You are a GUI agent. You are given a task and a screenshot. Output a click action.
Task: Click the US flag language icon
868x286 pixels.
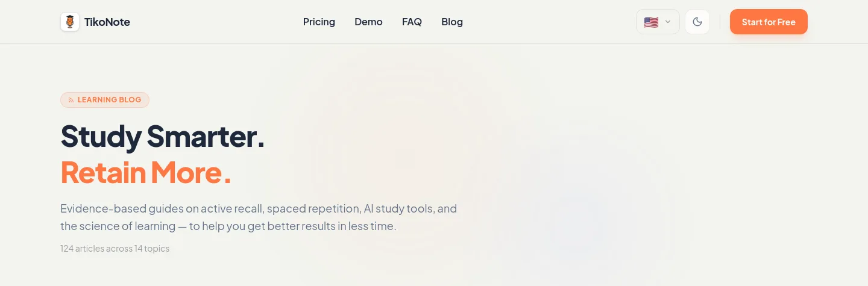click(651, 22)
